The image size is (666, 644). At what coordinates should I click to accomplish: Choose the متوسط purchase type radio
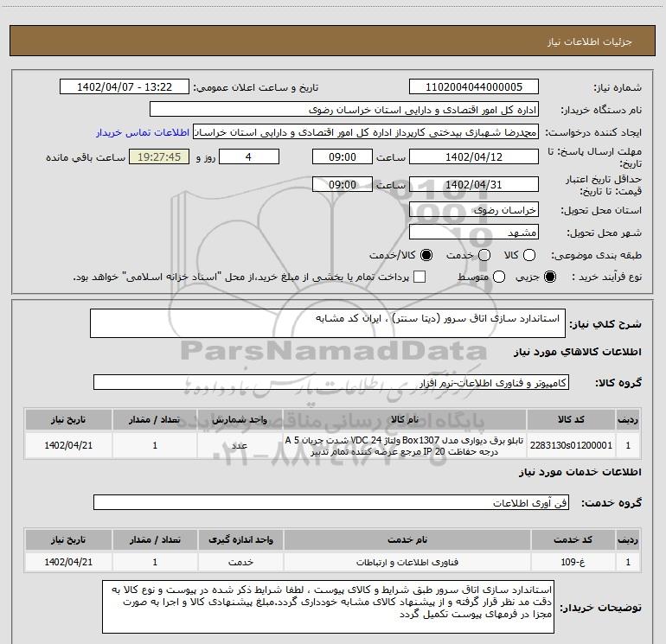[x=499, y=277]
